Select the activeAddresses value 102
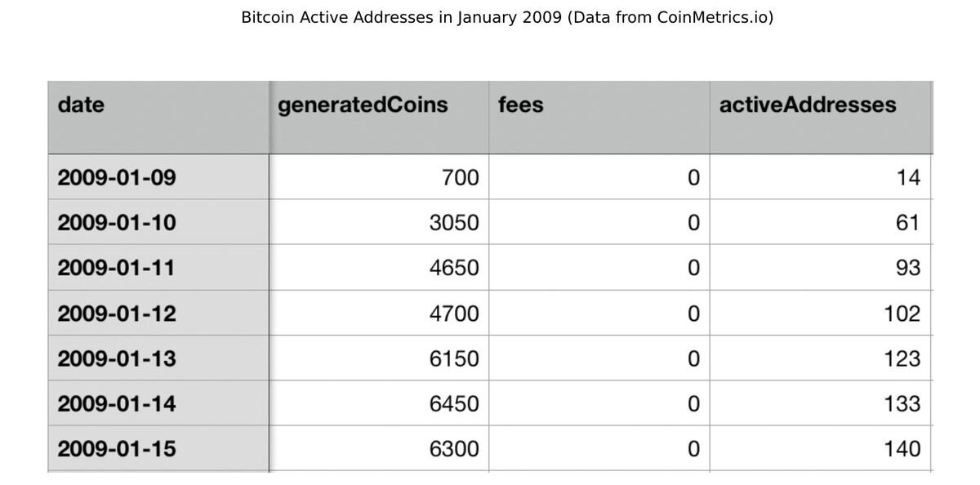Image resolution: width=980 pixels, height=485 pixels. 902,314
